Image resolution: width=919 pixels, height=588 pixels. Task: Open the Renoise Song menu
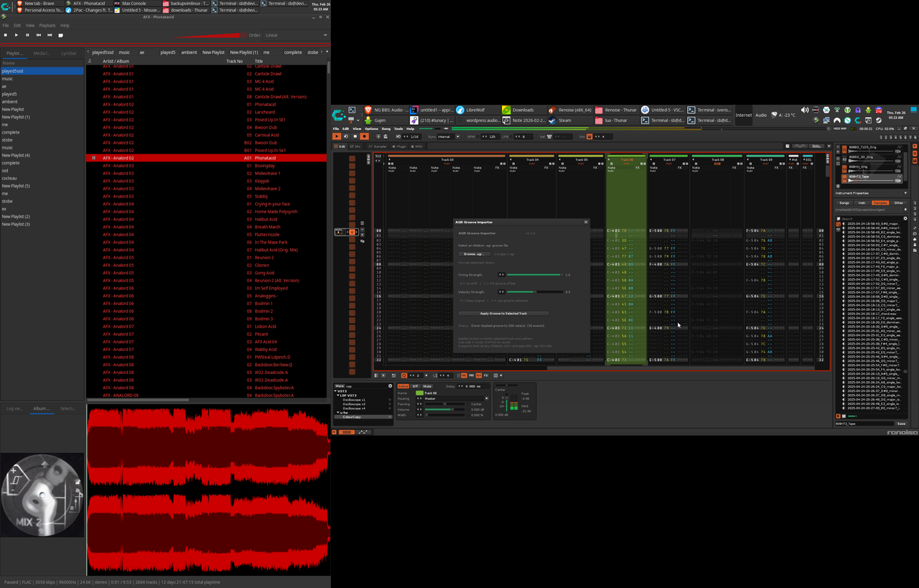pyautogui.click(x=386, y=129)
